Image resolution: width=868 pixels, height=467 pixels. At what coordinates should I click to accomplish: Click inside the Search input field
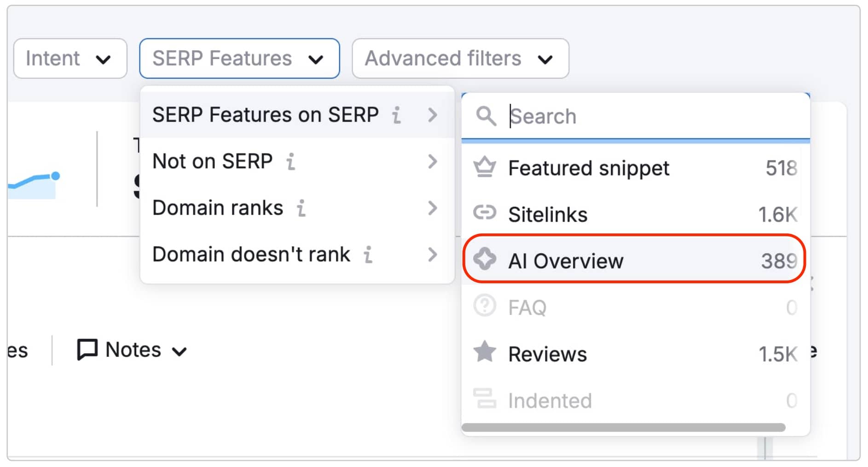(x=598, y=116)
